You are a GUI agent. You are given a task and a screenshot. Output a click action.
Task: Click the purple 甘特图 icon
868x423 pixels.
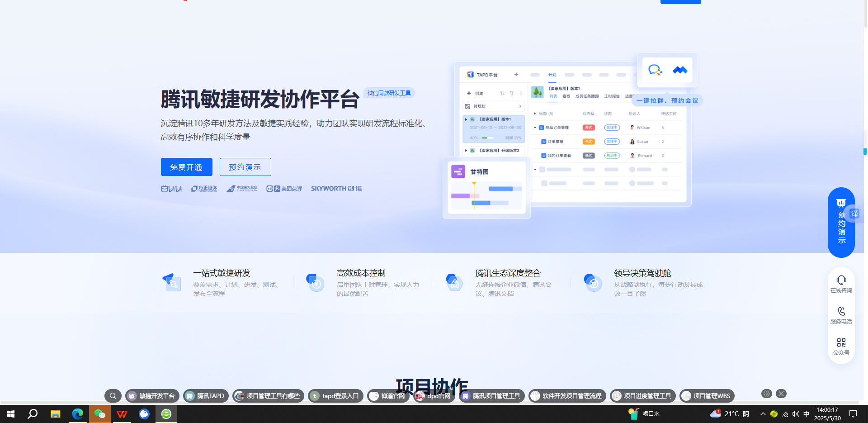click(458, 171)
